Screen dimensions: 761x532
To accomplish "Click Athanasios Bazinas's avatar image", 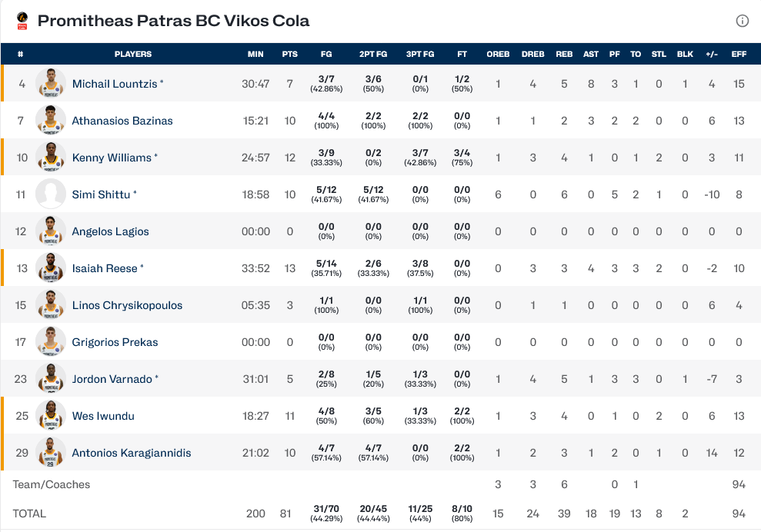I will click(x=50, y=121).
